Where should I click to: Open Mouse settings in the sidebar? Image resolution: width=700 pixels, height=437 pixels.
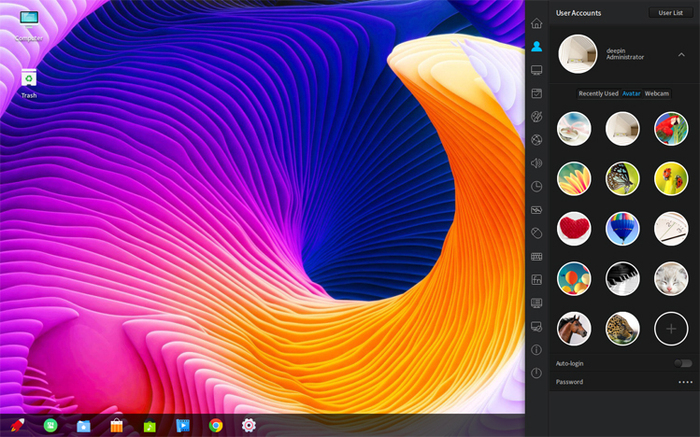pos(537,233)
